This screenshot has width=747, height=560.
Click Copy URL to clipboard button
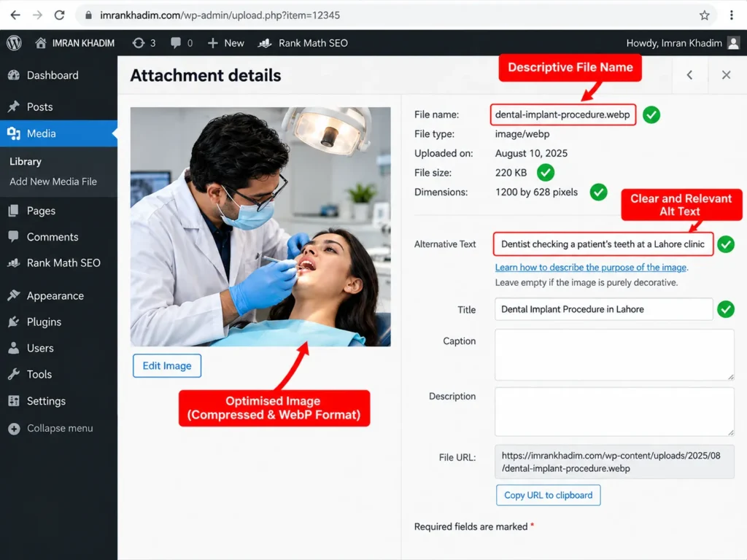pos(549,495)
